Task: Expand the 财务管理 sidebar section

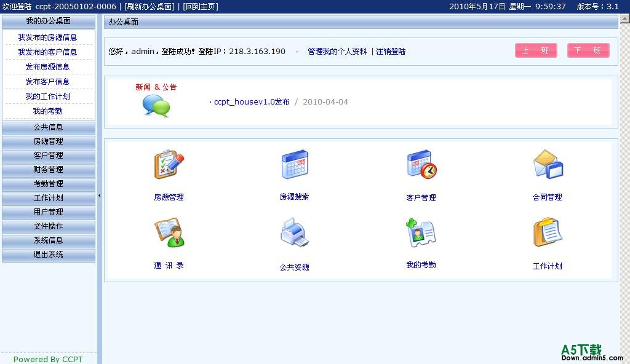Action: 49,170
